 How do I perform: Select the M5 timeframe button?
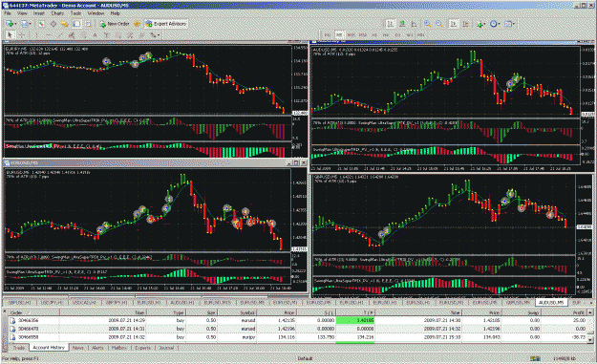[339, 35]
